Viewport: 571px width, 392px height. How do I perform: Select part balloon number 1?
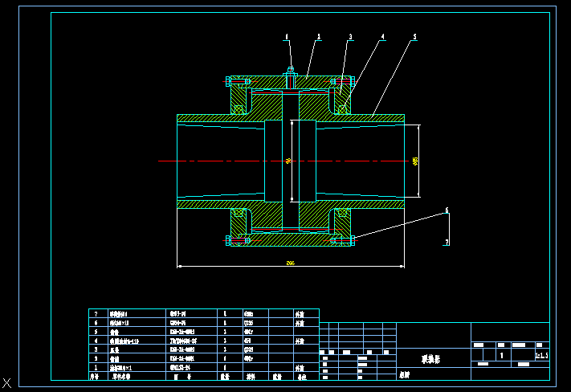tap(287, 37)
